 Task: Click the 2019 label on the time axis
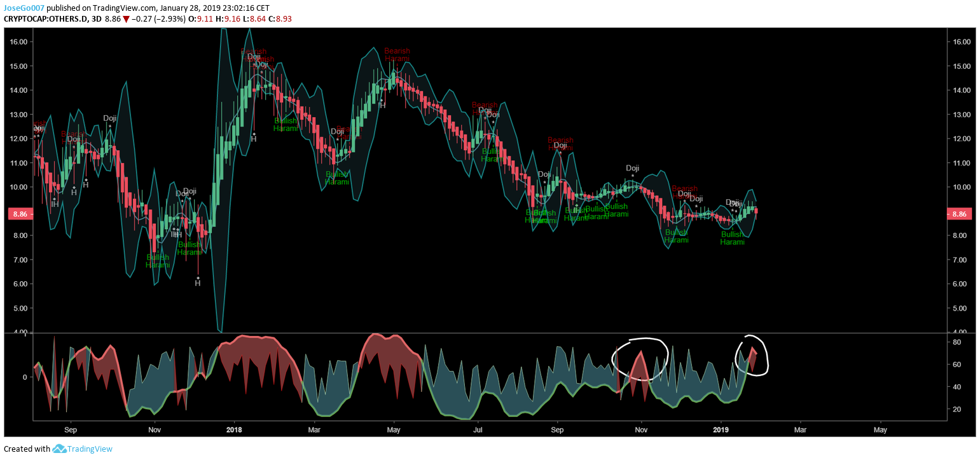tap(721, 429)
